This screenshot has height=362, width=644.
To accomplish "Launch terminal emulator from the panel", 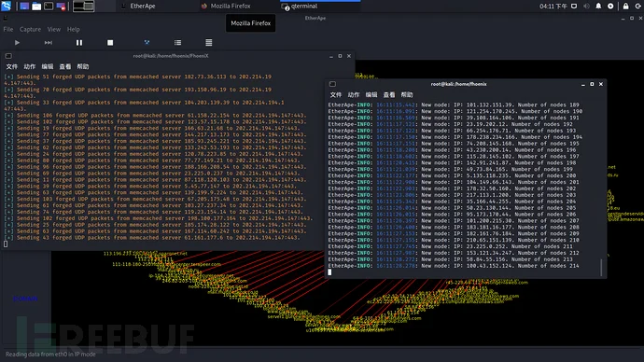I will point(49,7).
